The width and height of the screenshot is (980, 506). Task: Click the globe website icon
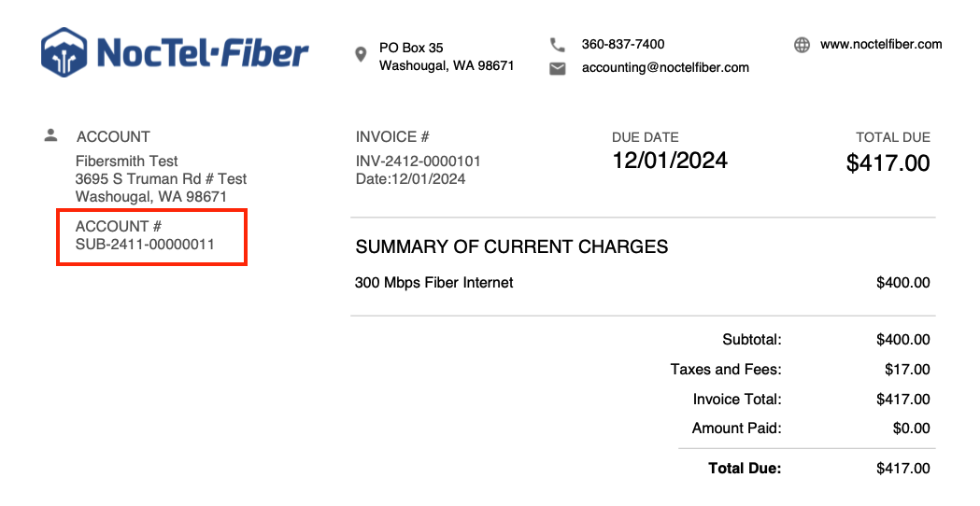click(x=802, y=45)
